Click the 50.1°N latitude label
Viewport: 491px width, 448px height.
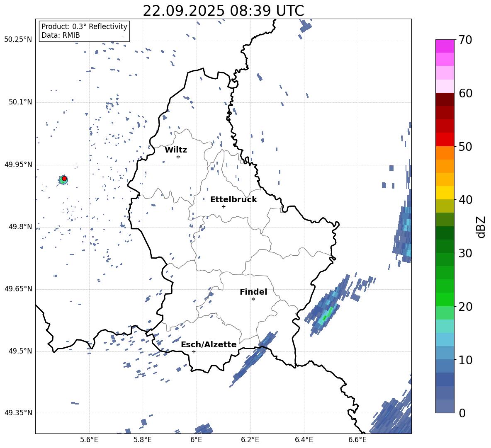click(20, 102)
